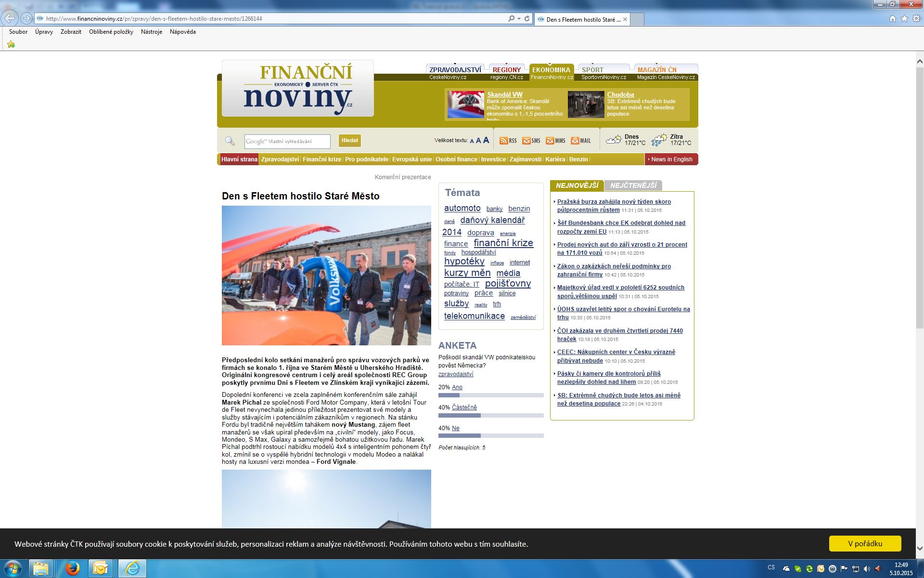Click the Skandál VW thumbnail image
The height and width of the screenshot is (578, 924).
click(x=465, y=105)
